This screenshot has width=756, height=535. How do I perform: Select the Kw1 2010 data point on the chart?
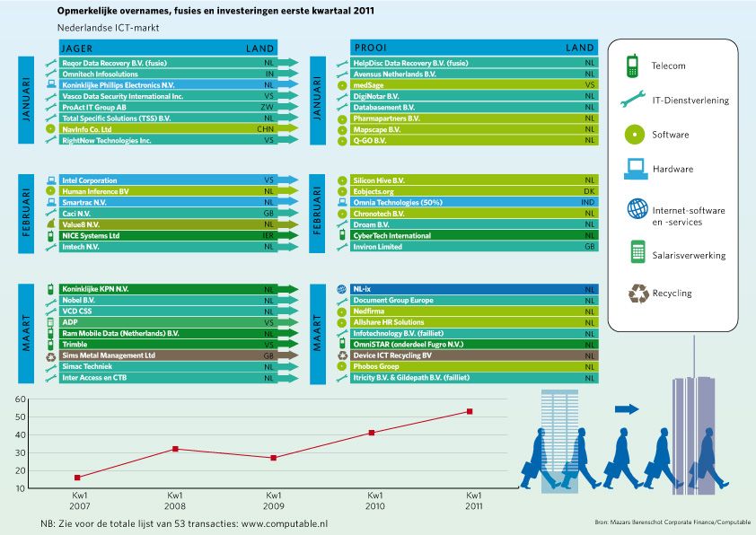point(372,433)
